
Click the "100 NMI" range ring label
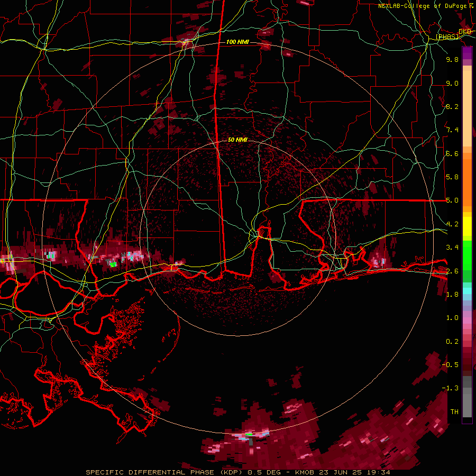click(237, 42)
